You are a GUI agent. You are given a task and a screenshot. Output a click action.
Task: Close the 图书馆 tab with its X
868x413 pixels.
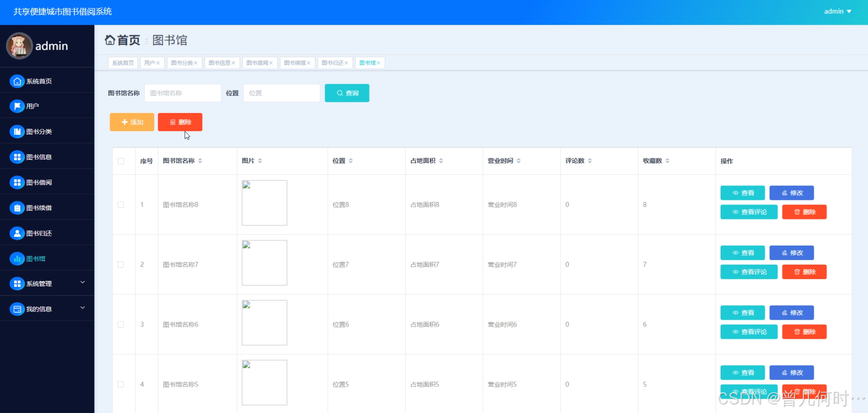379,63
